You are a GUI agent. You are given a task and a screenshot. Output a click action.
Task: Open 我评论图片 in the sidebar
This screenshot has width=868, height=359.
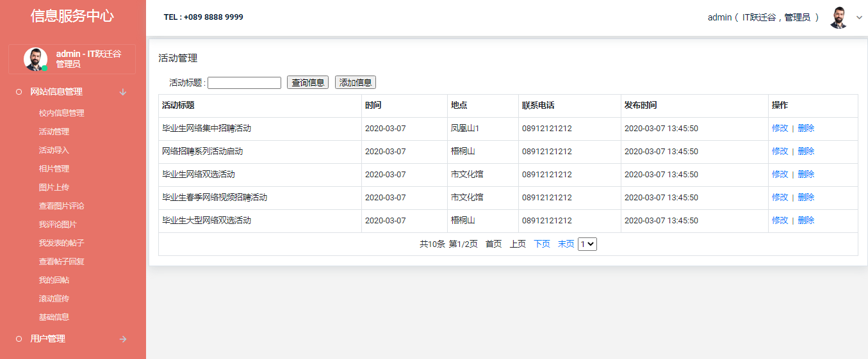point(58,225)
